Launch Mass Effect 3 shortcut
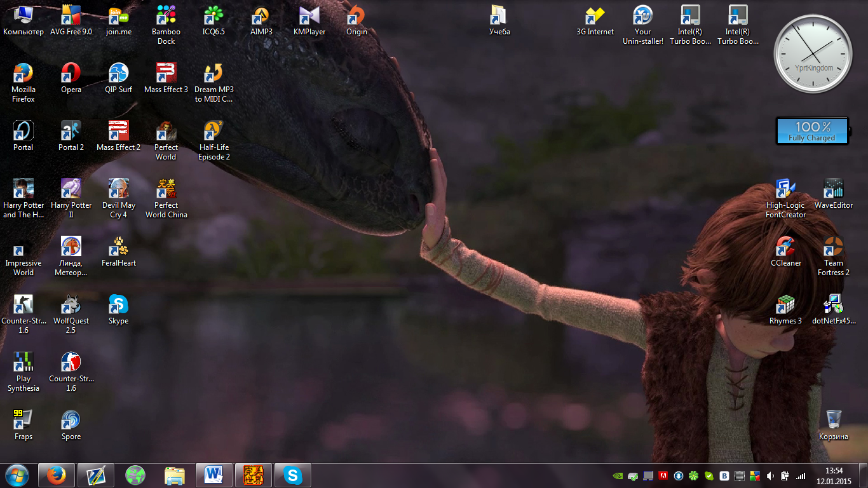The height and width of the screenshot is (488, 868). [x=166, y=78]
